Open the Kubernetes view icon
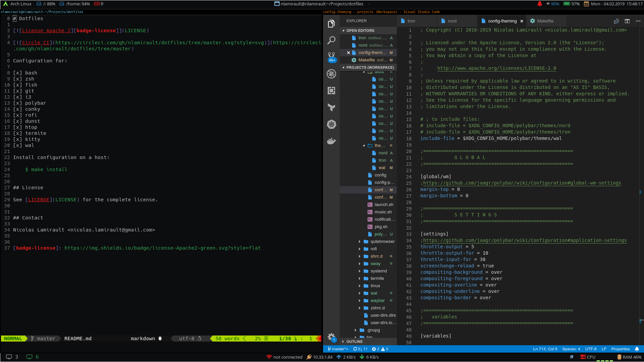Image resolution: width=644 pixels, height=362 pixels. pos(331,124)
